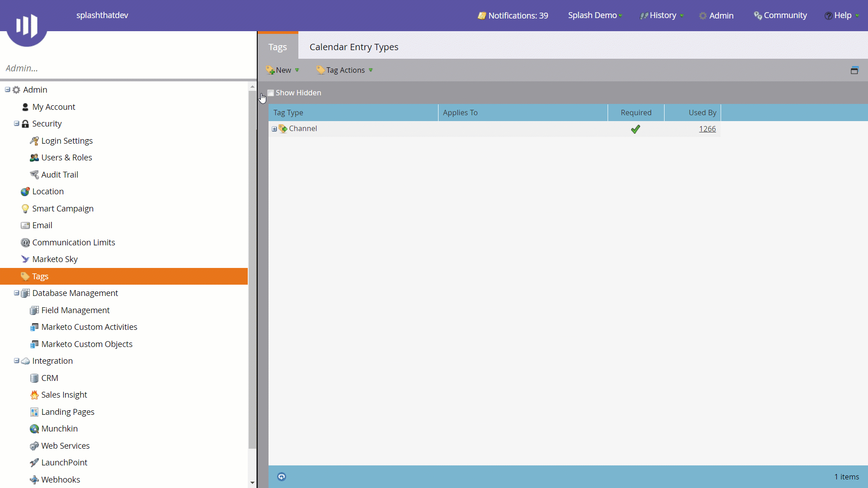Click the Audit Trail icon
Image resolution: width=868 pixels, height=488 pixels.
point(34,175)
